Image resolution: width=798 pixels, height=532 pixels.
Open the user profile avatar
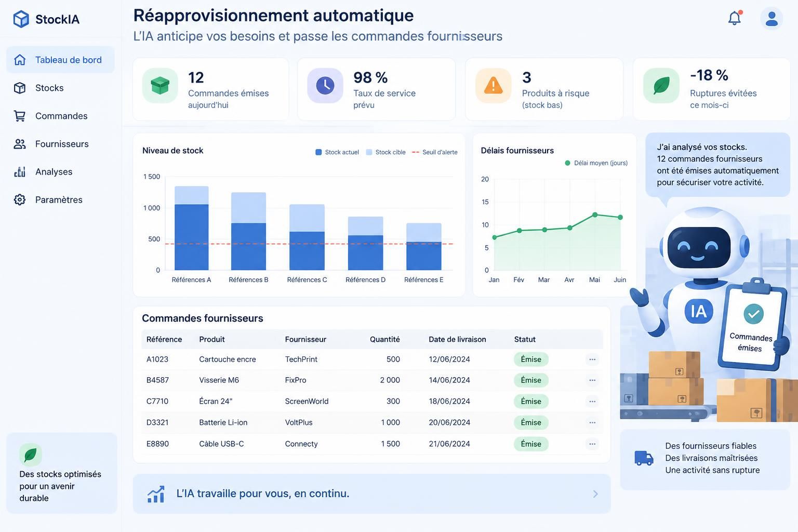(772, 19)
